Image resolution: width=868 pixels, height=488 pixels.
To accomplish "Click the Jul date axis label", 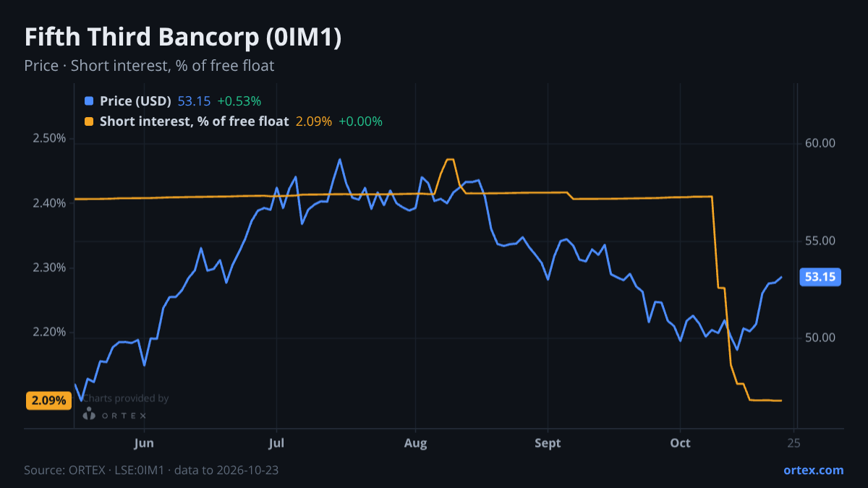I will point(276,443).
